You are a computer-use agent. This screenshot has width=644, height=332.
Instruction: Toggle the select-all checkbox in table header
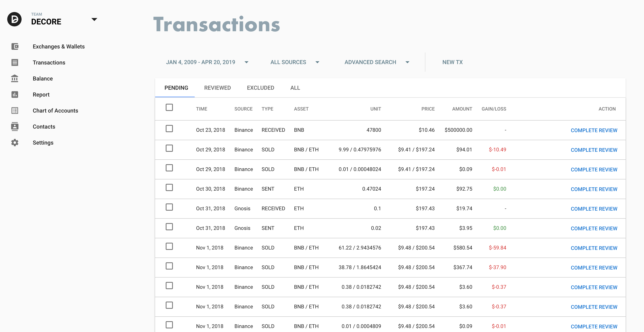pos(169,107)
